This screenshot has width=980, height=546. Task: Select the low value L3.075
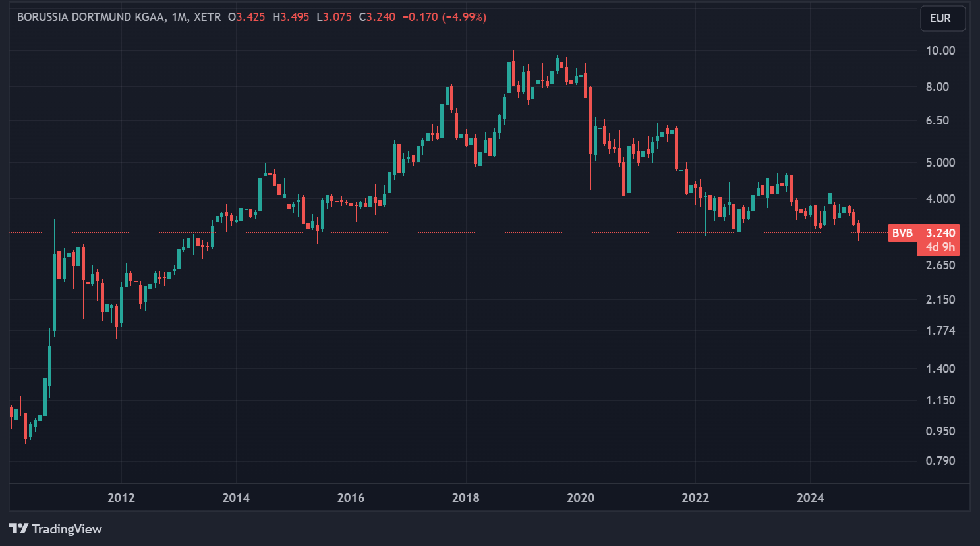pyautogui.click(x=334, y=17)
